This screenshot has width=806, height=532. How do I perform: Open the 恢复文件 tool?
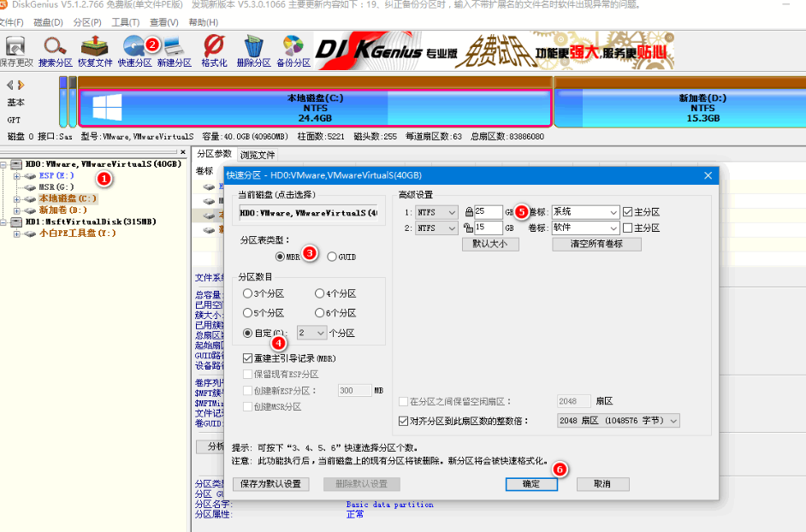(94, 47)
